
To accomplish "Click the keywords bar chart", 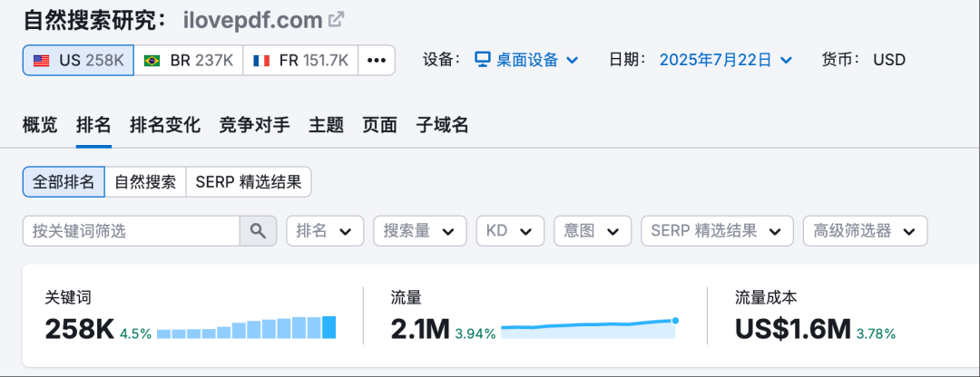I will point(246,327).
